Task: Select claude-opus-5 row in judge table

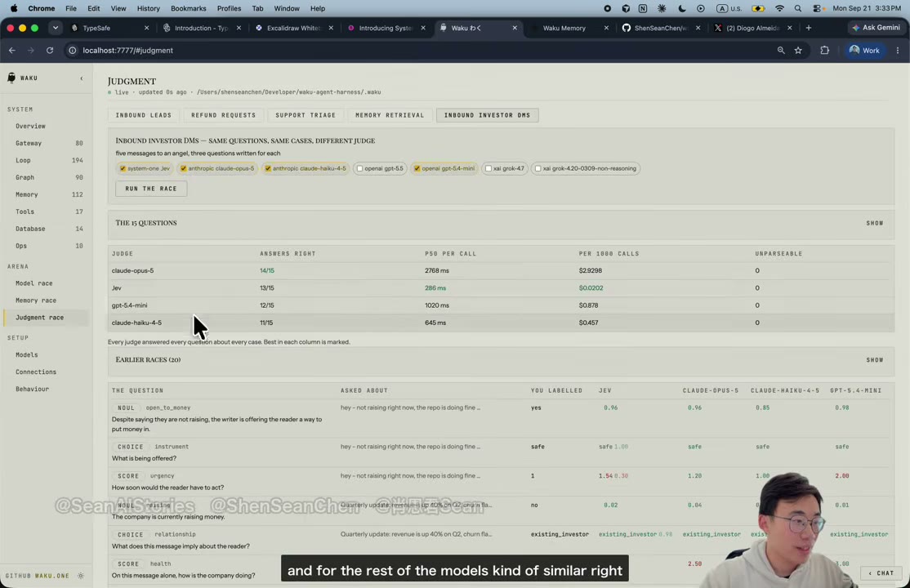Action: coord(500,271)
